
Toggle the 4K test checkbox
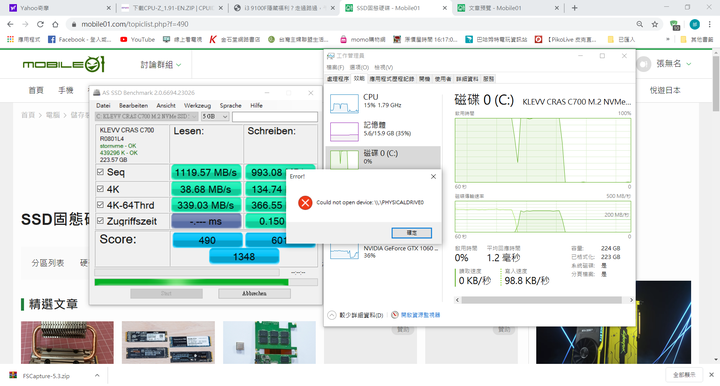pyautogui.click(x=100, y=189)
